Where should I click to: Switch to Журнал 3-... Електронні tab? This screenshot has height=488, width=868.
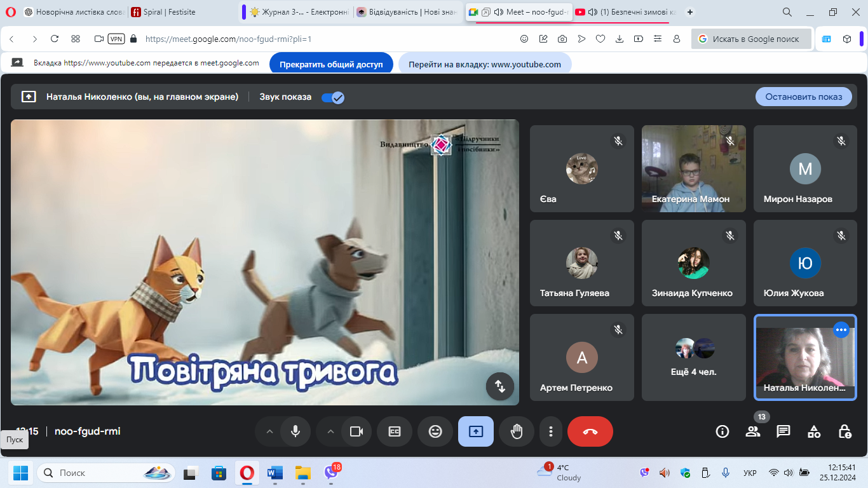[x=299, y=12]
